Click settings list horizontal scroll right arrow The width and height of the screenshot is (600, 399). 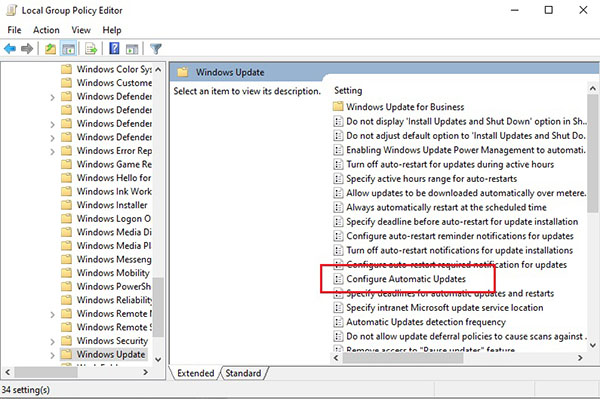pyautogui.click(x=580, y=358)
